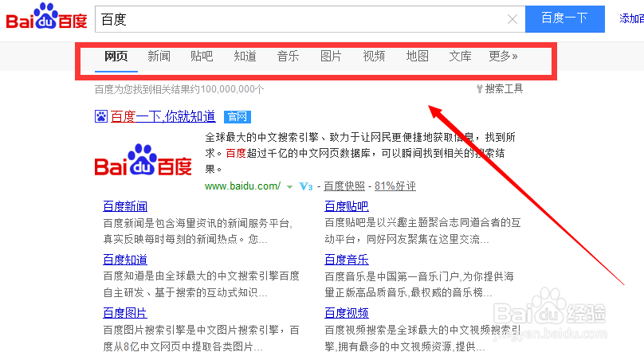Click the 81%好评 rating link
Screen dimensions: 644x356
395,186
